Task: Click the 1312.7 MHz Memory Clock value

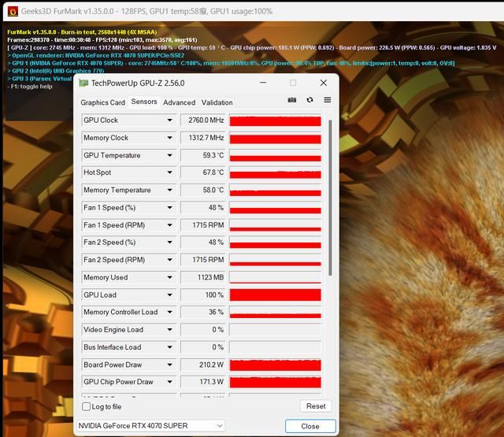Action: pyautogui.click(x=203, y=138)
